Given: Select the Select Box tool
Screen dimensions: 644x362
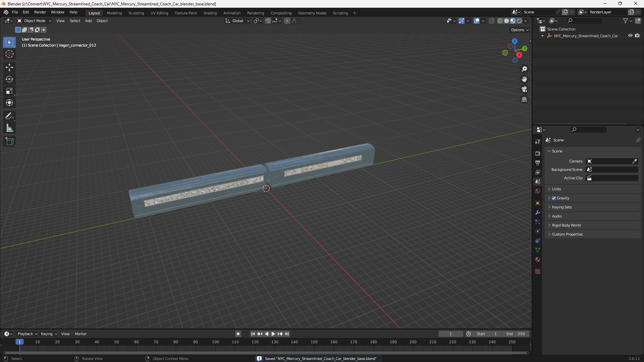Looking at the screenshot, I should 9,42.
